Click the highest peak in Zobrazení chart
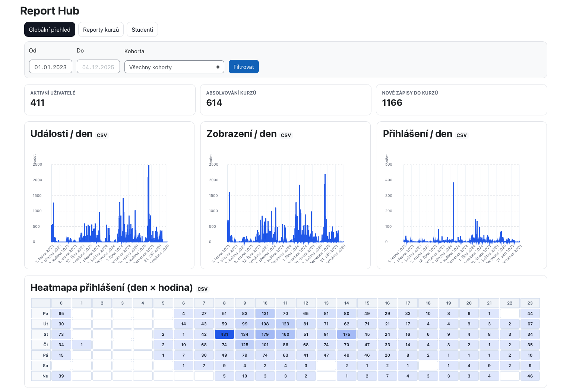 click(325, 175)
